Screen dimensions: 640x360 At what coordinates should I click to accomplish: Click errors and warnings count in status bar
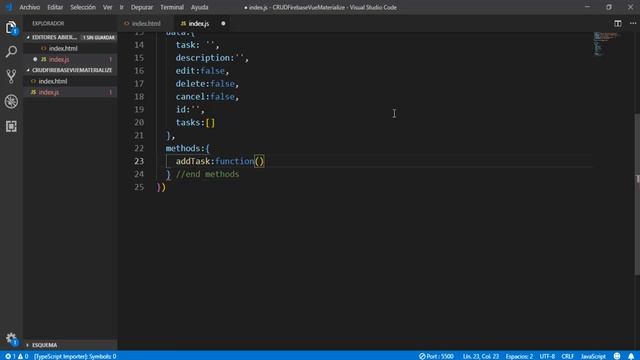tap(16, 356)
